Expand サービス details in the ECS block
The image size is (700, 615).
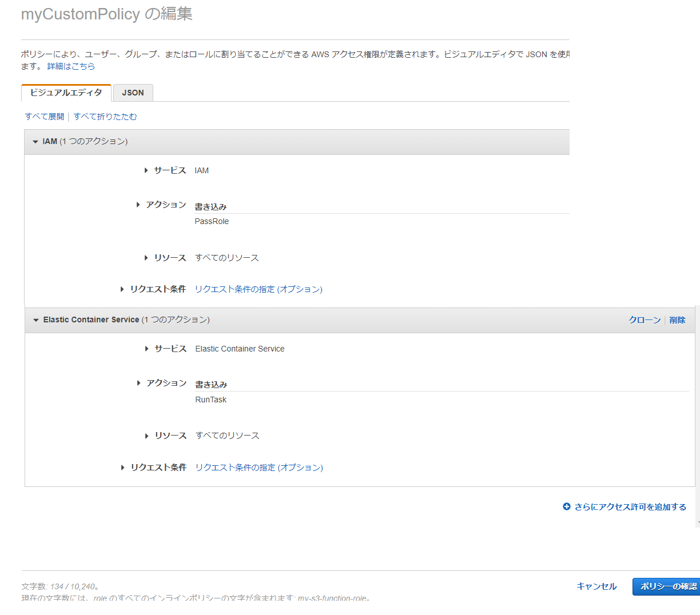click(146, 349)
